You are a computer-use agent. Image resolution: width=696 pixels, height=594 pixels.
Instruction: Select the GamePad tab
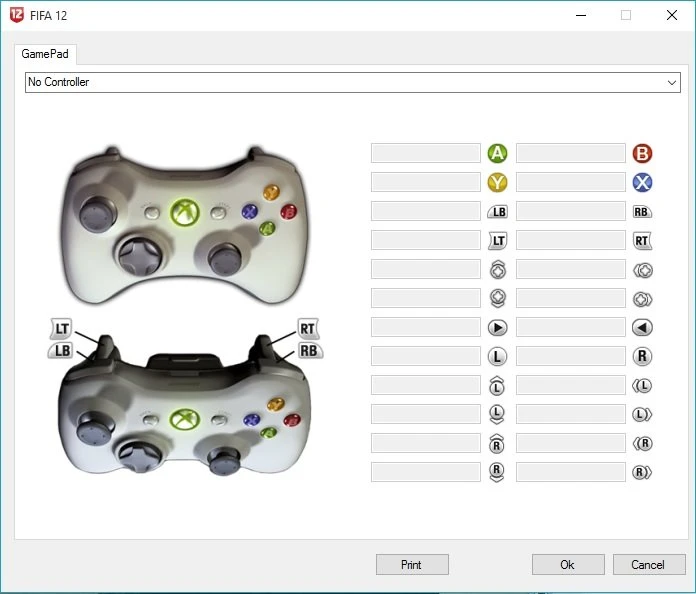point(45,54)
